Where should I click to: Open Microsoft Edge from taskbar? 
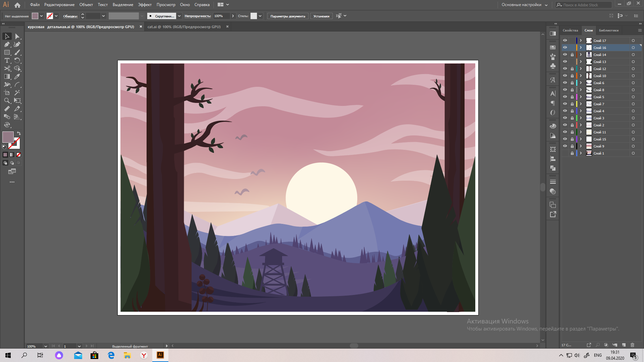tap(111, 355)
